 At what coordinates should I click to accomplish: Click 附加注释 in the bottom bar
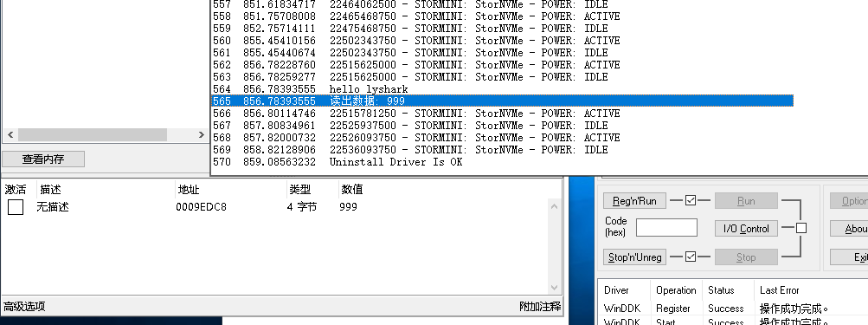tap(540, 307)
